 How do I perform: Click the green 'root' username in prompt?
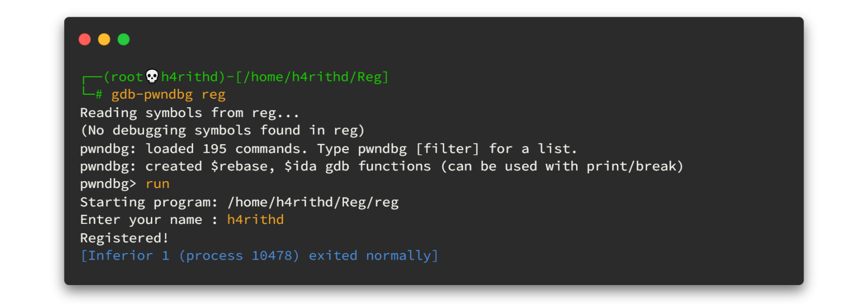(126, 77)
